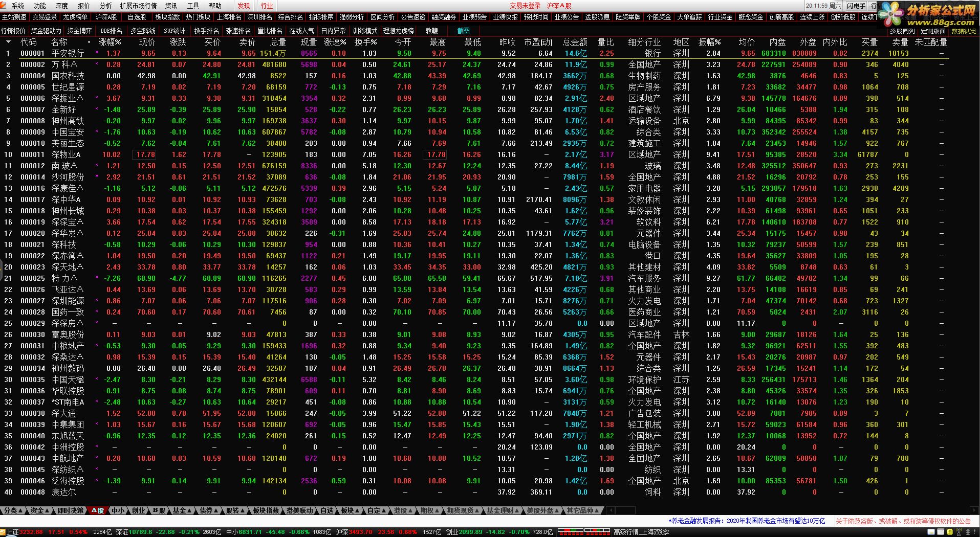Viewport: 980px width, 537px height.
Task: Expand the 分类 bottom tab dropdown
Action: tap(13, 510)
